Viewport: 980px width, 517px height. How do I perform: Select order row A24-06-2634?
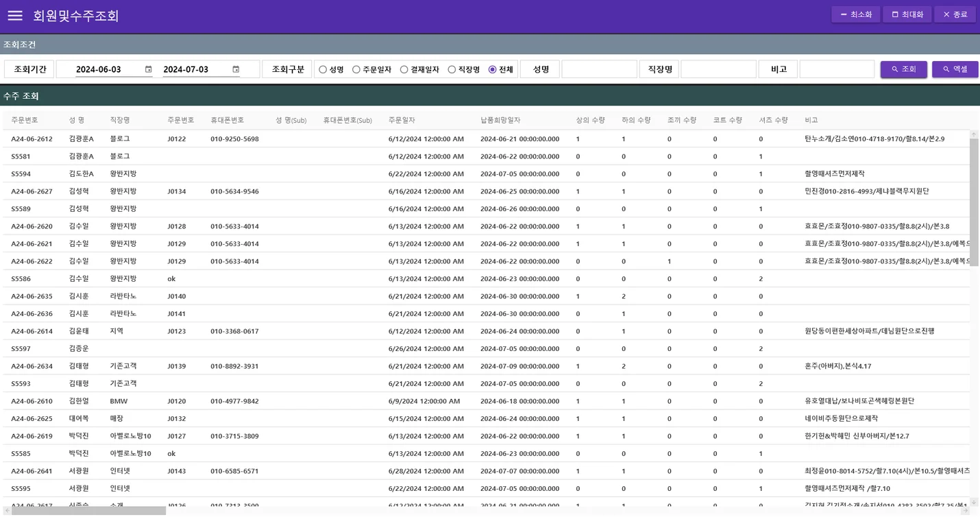click(x=486, y=366)
